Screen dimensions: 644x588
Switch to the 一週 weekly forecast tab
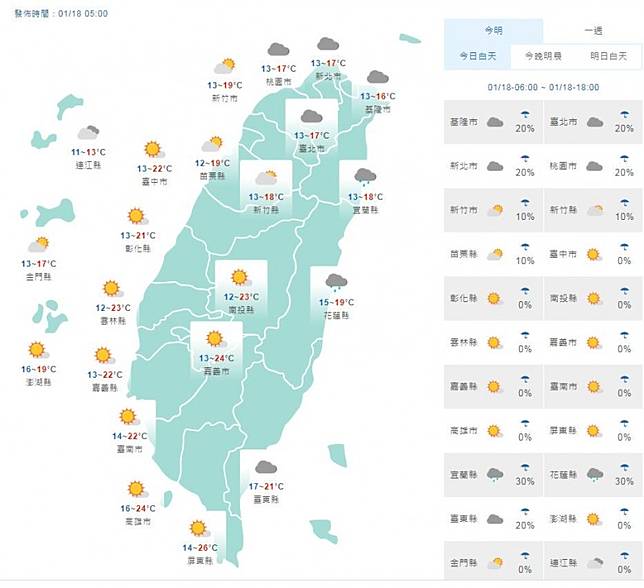point(592,31)
